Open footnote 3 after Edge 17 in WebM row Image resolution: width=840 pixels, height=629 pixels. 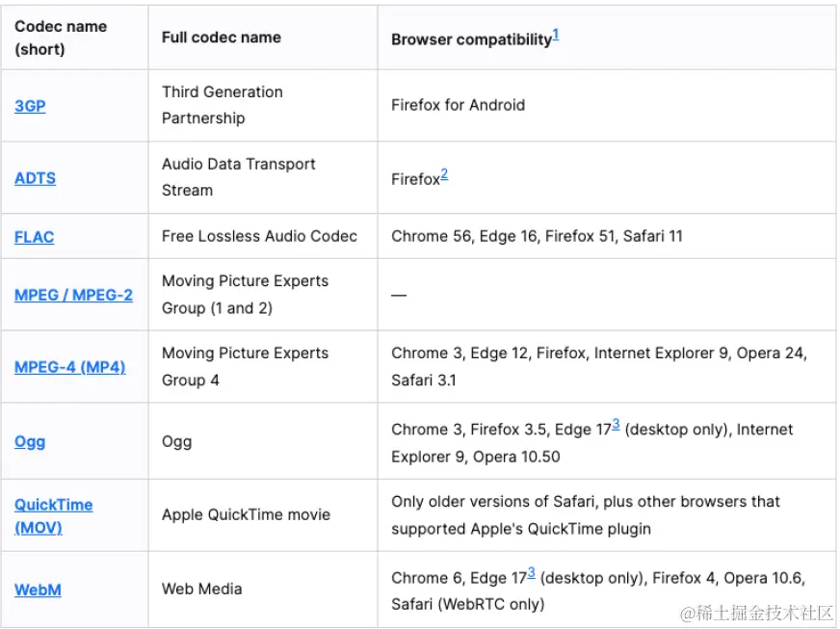(x=532, y=573)
